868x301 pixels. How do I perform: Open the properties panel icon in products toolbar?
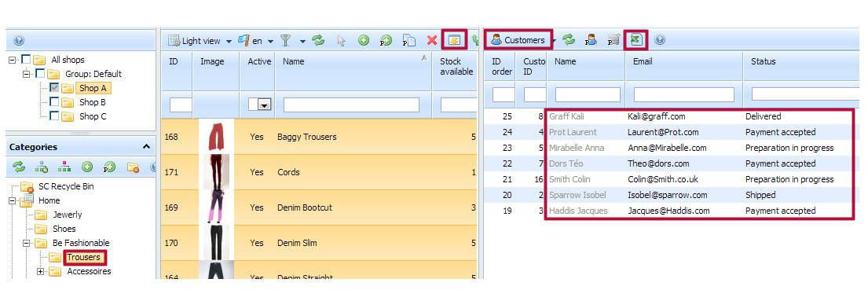click(455, 40)
